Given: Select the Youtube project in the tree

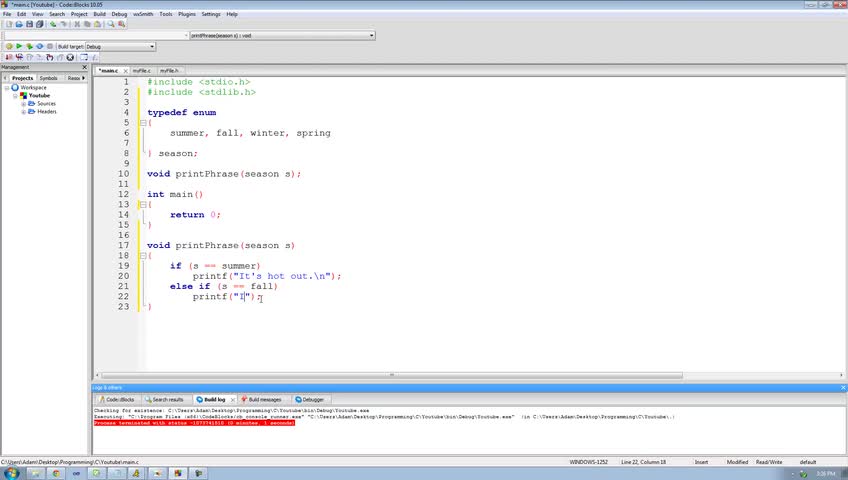Looking at the screenshot, I should point(39,96).
